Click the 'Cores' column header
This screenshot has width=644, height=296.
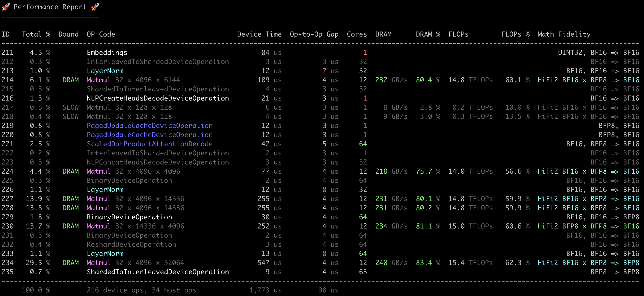click(357, 34)
